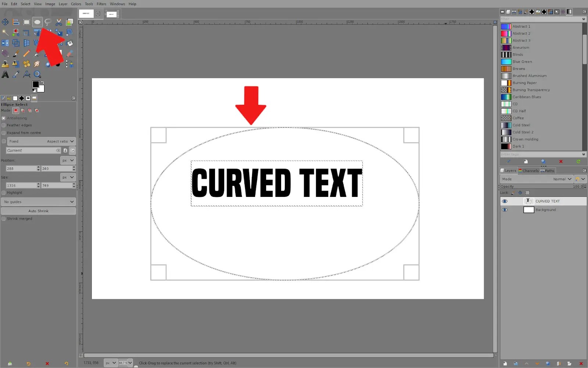
Task: Select the Clone stamp tool
Action: tap(5, 64)
